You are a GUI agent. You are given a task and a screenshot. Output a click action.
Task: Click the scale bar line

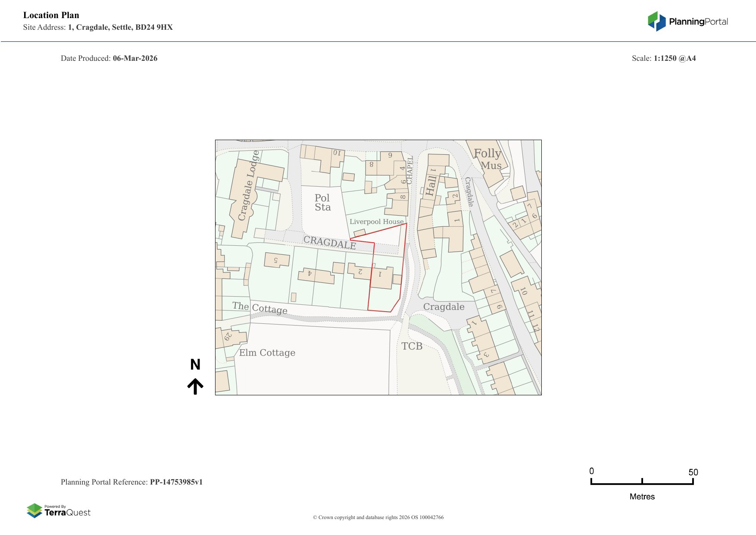[x=642, y=484]
